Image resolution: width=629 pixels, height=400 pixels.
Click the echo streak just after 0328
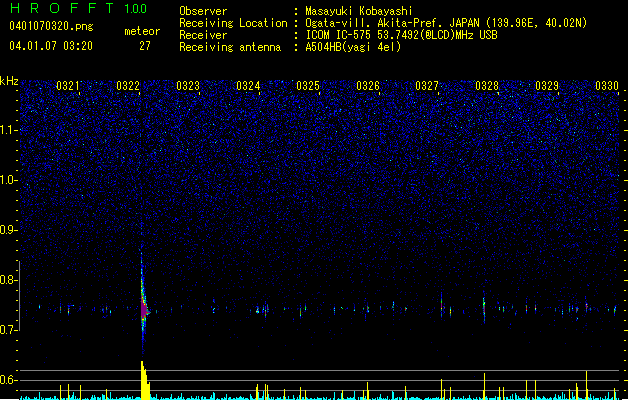484,308
